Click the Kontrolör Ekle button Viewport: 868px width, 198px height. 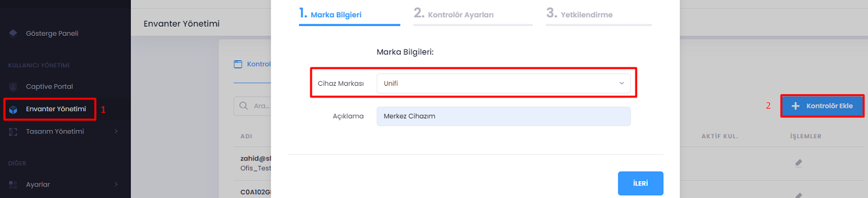[x=822, y=106]
